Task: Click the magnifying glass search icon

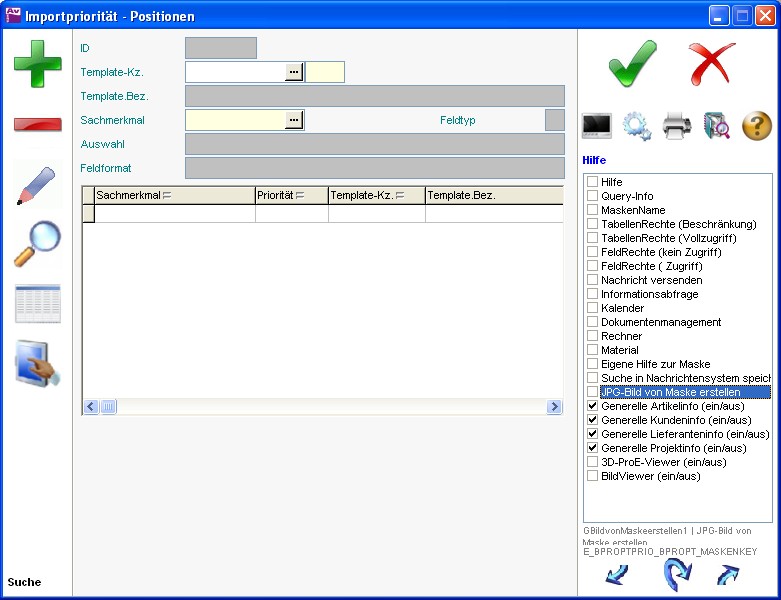Action: click(37, 244)
